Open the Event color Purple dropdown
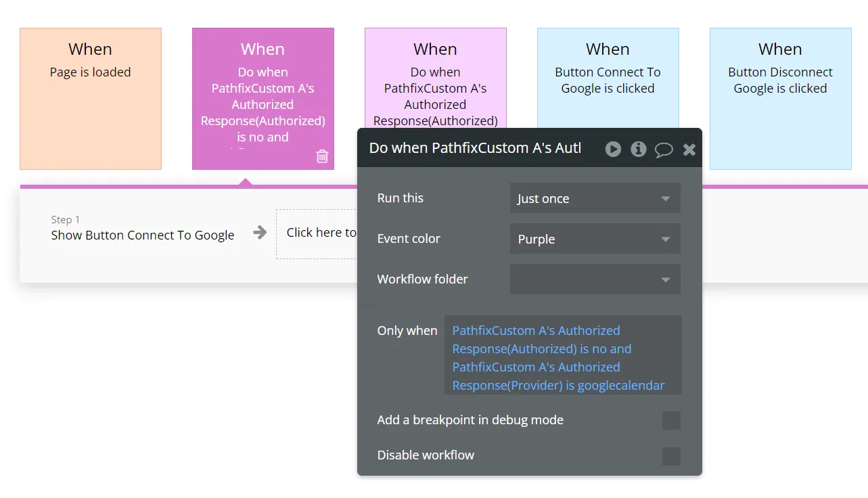The image size is (868, 498). pos(595,239)
